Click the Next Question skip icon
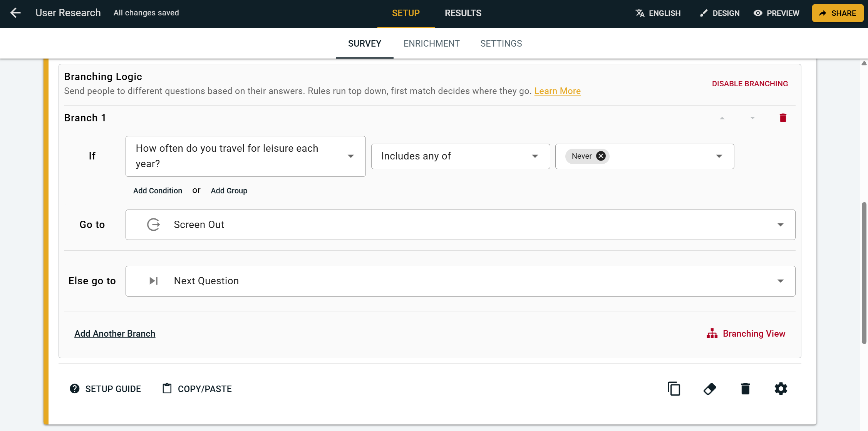868x431 pixels. (x=153, y=281)
